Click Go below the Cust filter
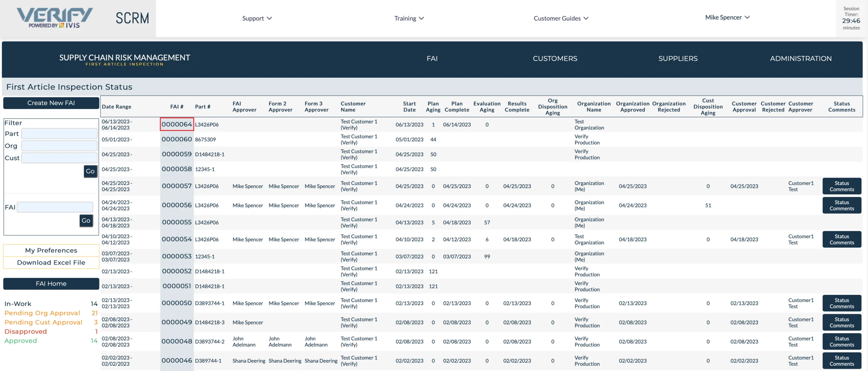This screenshot has width=868, height=371. tap(90, 171)
